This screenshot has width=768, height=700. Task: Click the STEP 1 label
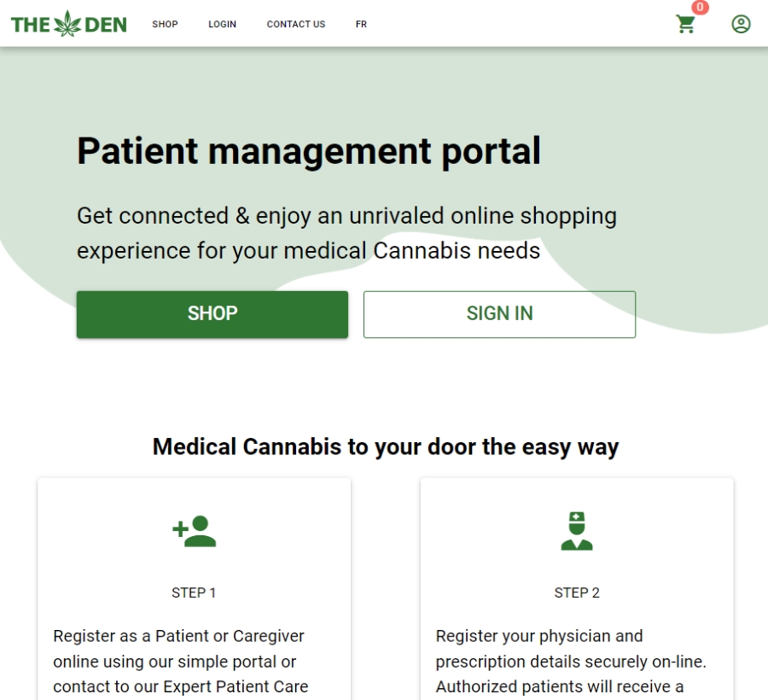[x=194, y=592]
